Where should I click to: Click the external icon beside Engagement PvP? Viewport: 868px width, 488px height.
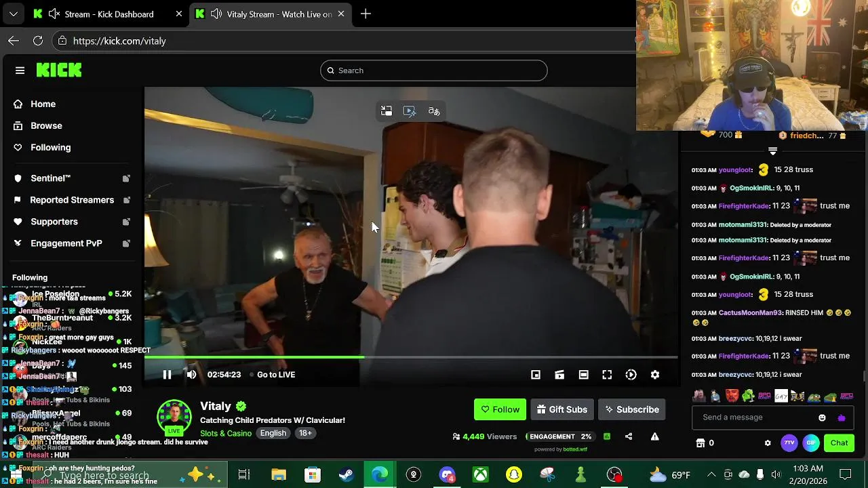(126, 243)
